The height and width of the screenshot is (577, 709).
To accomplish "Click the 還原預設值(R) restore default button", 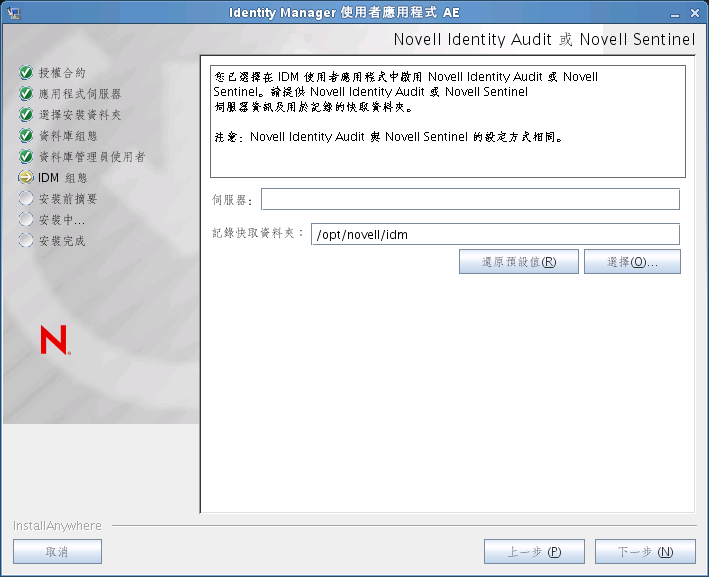I will [x=519, y=262].
